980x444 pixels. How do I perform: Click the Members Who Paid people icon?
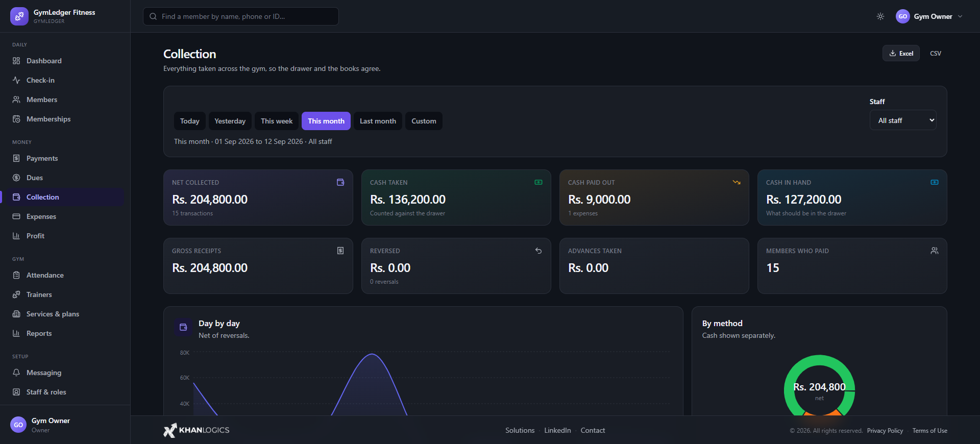pos(935,251)
